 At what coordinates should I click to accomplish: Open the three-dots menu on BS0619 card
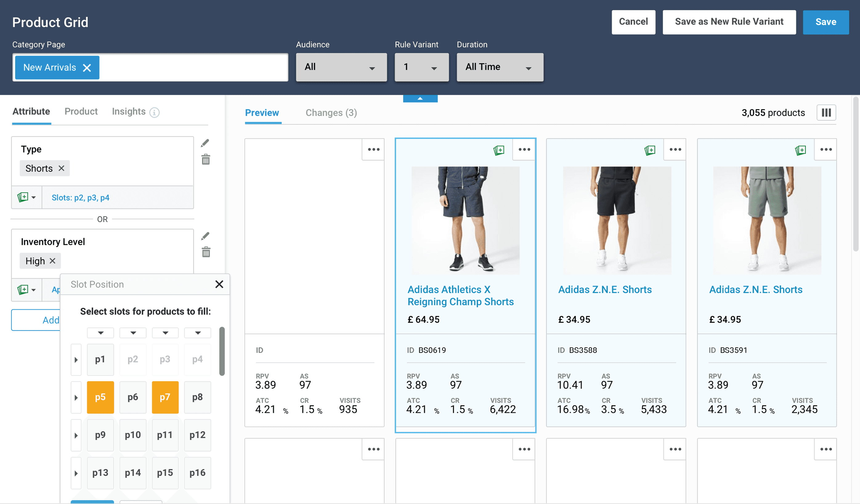tap(524, 149)
